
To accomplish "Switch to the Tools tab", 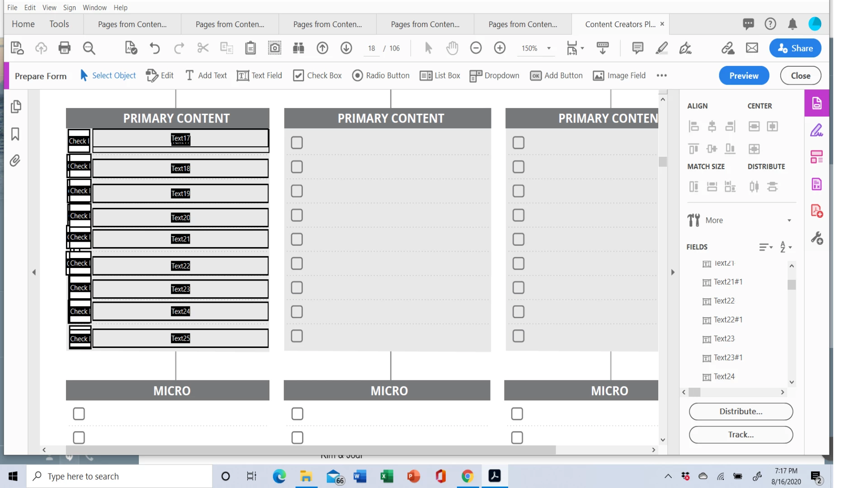I will [x=59, y=24].
